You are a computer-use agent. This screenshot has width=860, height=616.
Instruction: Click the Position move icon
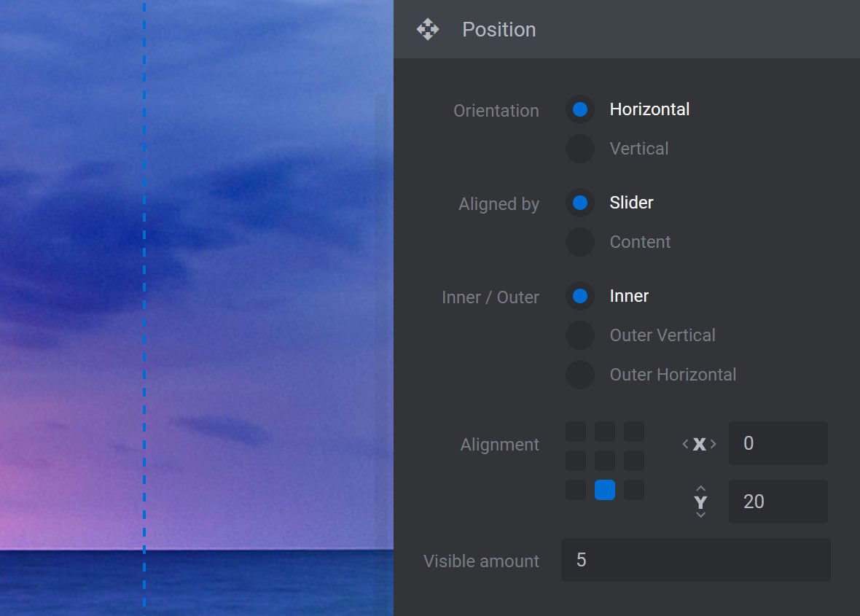click(427, 30)
